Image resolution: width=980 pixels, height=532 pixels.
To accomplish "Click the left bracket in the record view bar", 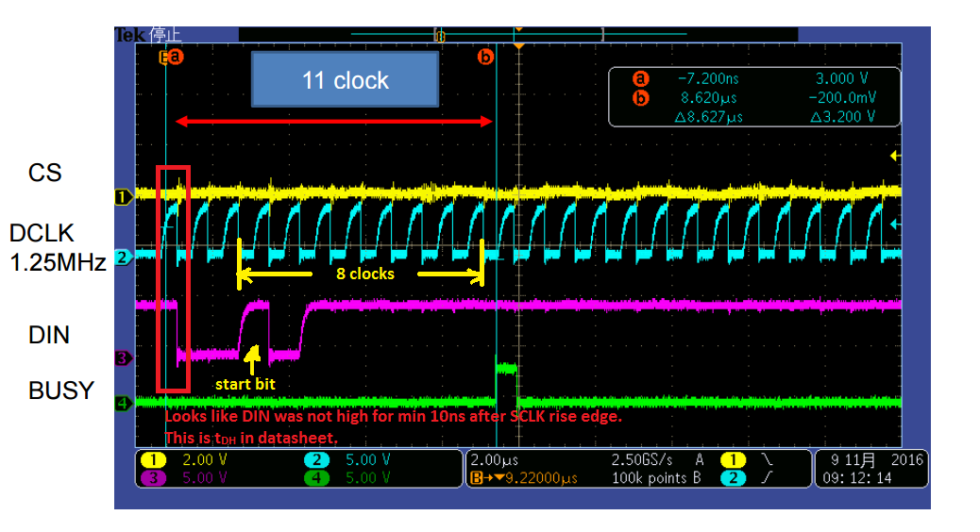I will pyautogui.click(x=435, y=35).
